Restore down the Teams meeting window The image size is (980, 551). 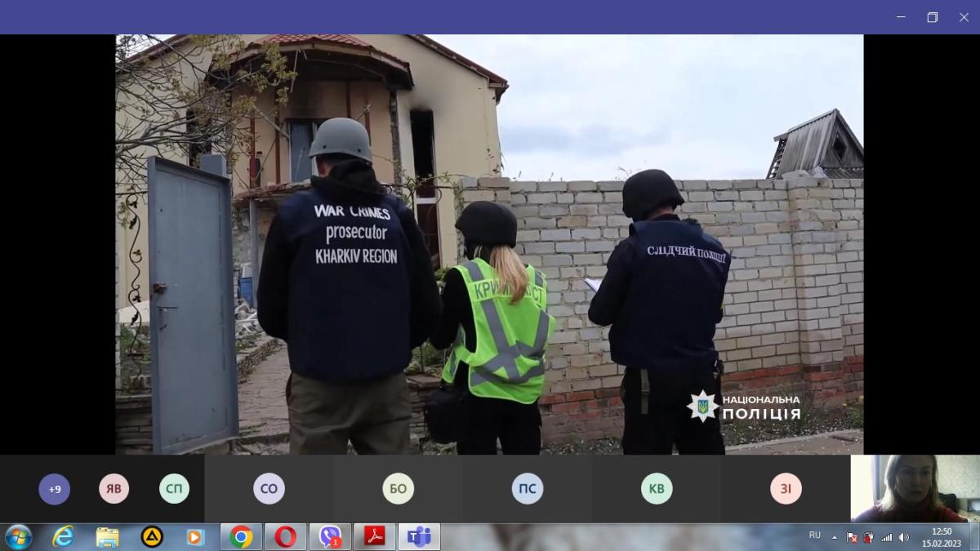933,17
